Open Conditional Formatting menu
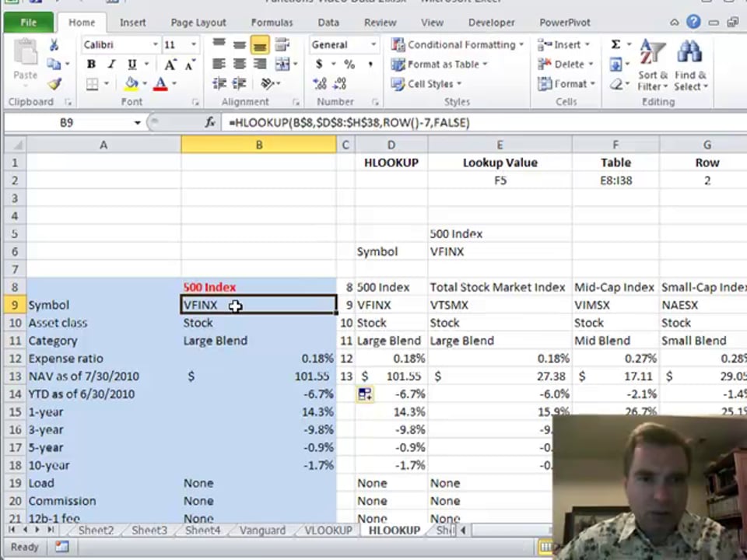 [x=458, y=45]
